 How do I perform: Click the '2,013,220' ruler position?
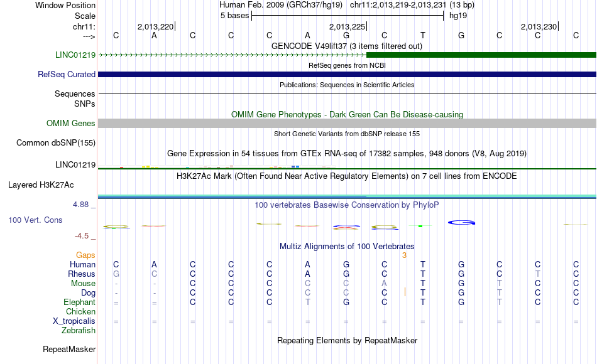pyautogui.click(x=155, y=26)
